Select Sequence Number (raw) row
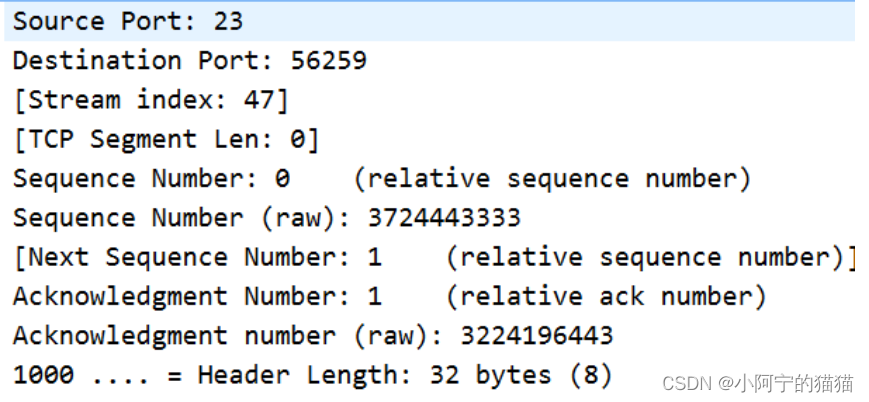The height and width of the screenshot is (402, 869). (x=430, y=218)
